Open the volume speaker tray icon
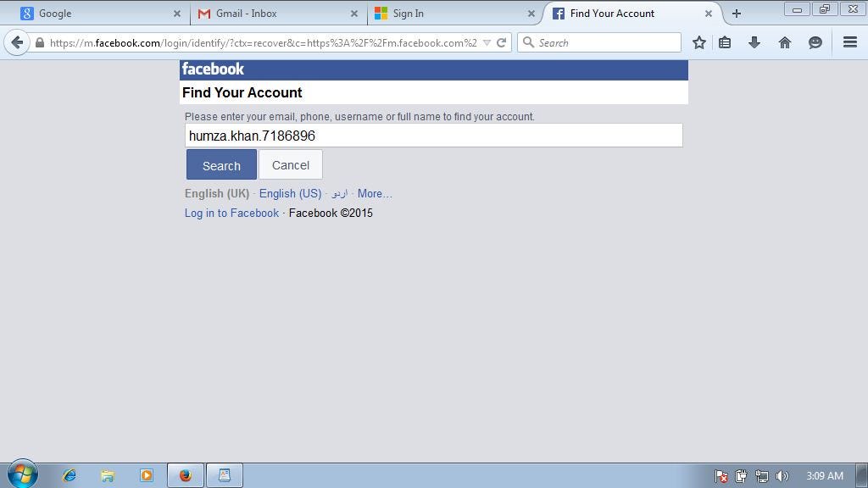 pos(782,476)
